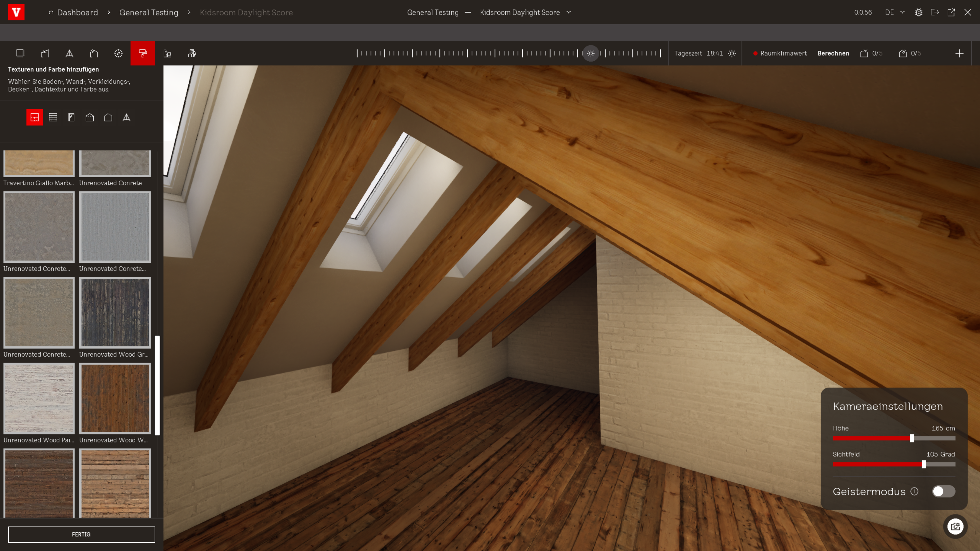Toggle the Geistermodus switch

coord(944,491)
